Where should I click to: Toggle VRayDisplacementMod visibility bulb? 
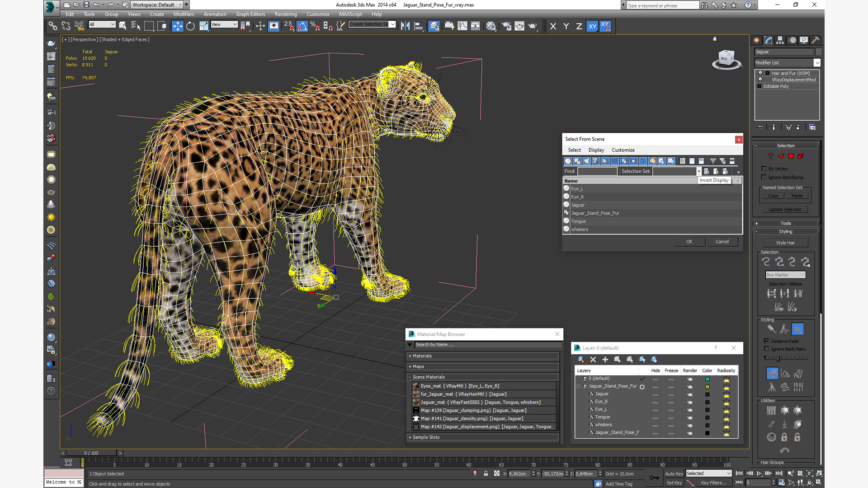(x=760, y=80)
